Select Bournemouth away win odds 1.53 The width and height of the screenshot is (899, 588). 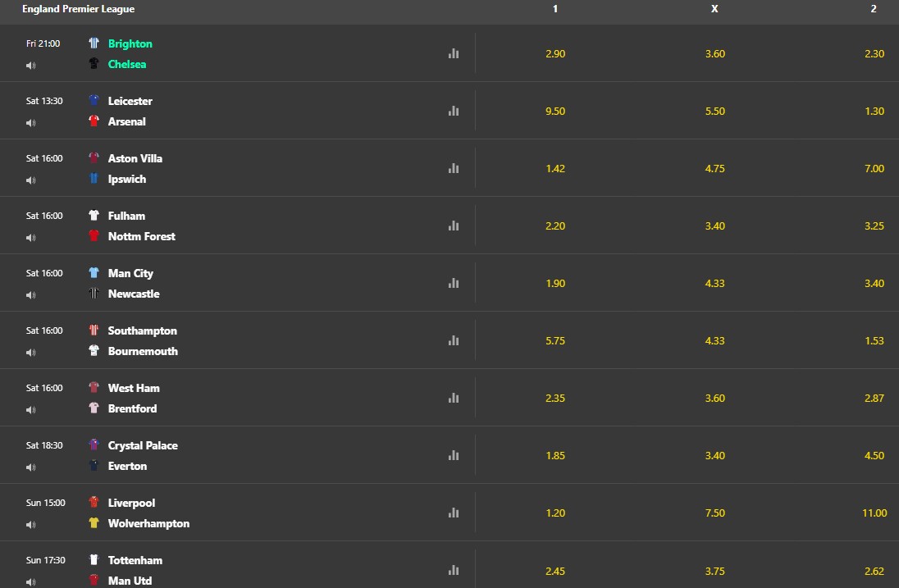click(874, 340)
